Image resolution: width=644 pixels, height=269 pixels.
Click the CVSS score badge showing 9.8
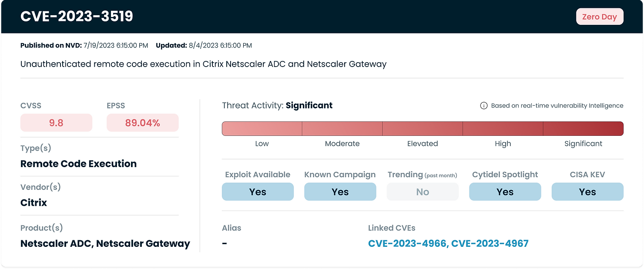56,122
